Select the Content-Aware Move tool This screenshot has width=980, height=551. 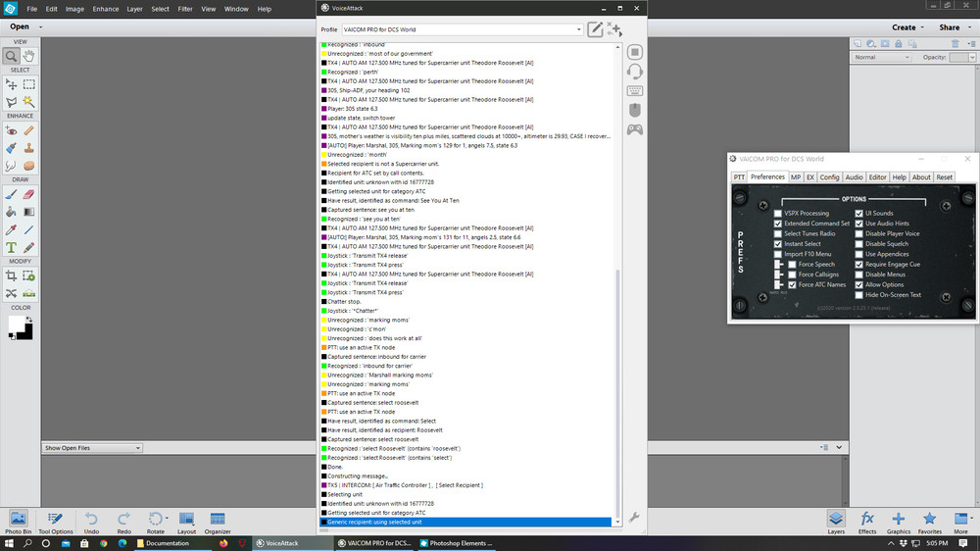click(x=11, y=293)
